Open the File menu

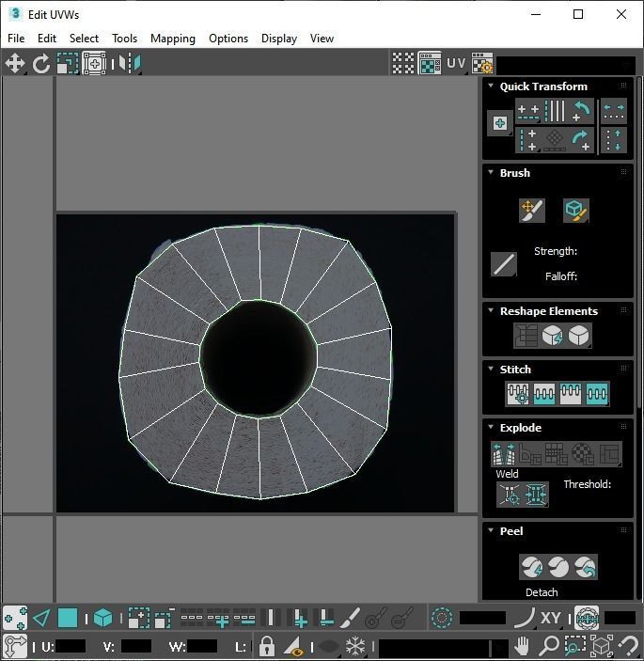tap(16, 39)
